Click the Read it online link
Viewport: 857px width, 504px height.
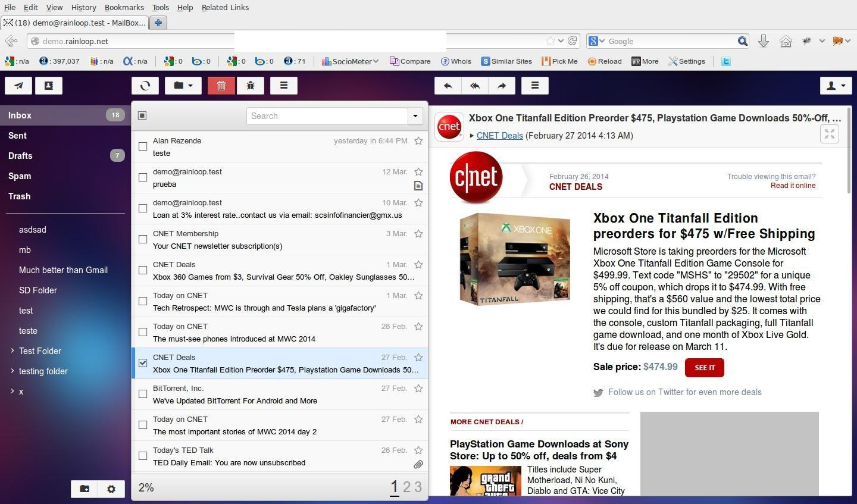pos(793,186)
